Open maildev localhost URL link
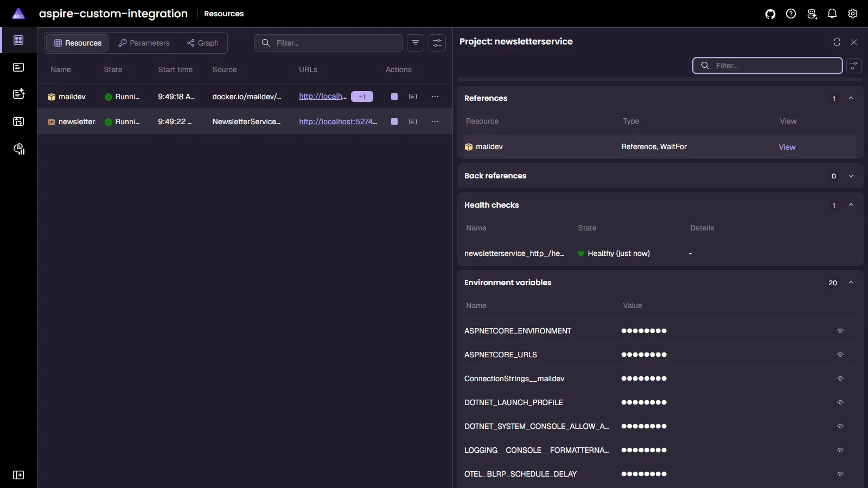The width and height of the screenshot is (868, 488). [323, 96]
